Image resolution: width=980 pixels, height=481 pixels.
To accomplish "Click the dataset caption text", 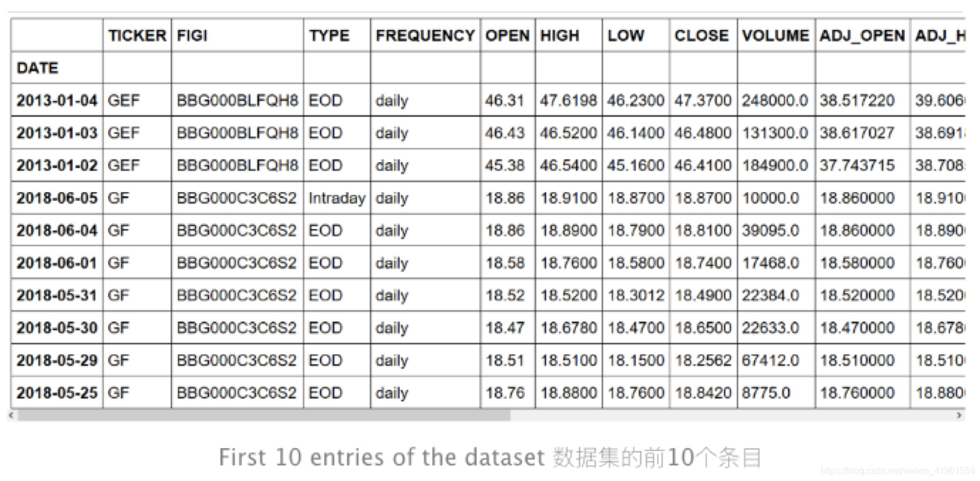I will pyautogui.click(x=490, y=457).
